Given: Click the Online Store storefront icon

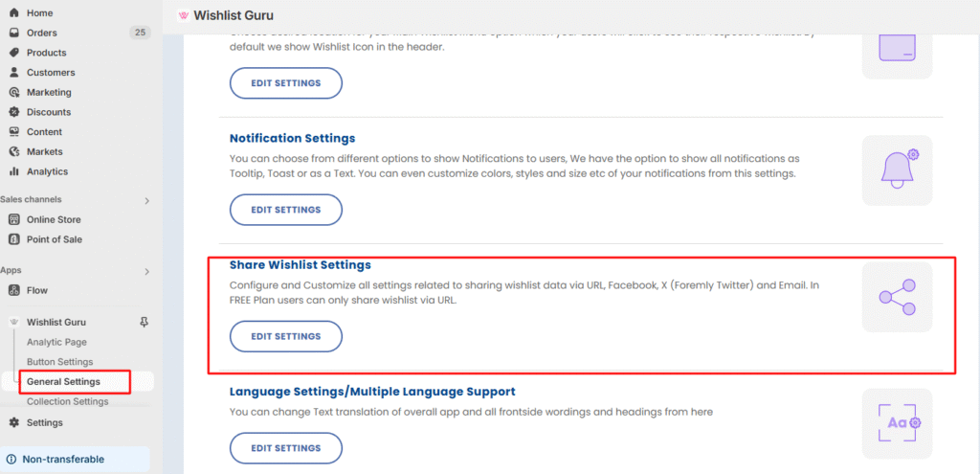Looking at the screenshot, I should pyautogui.click(x=14, y=219).
